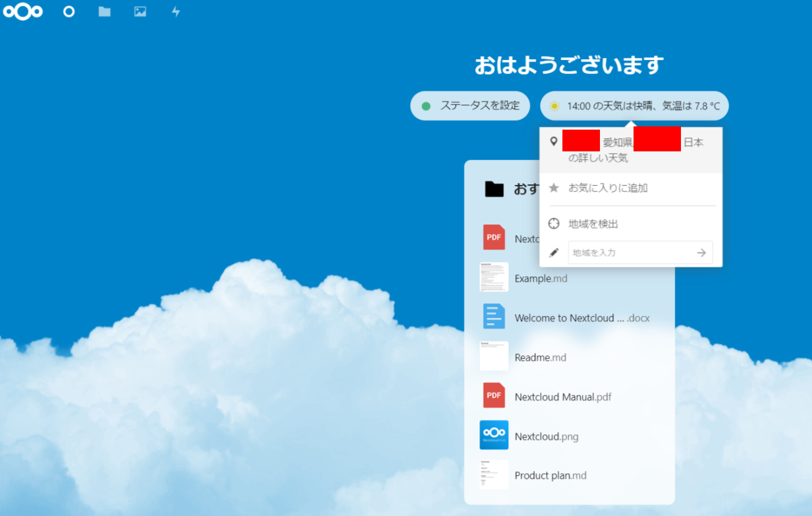Click the Nextcloud.png image thumbnail
The image size is (812, 516).
pos(494,435)
